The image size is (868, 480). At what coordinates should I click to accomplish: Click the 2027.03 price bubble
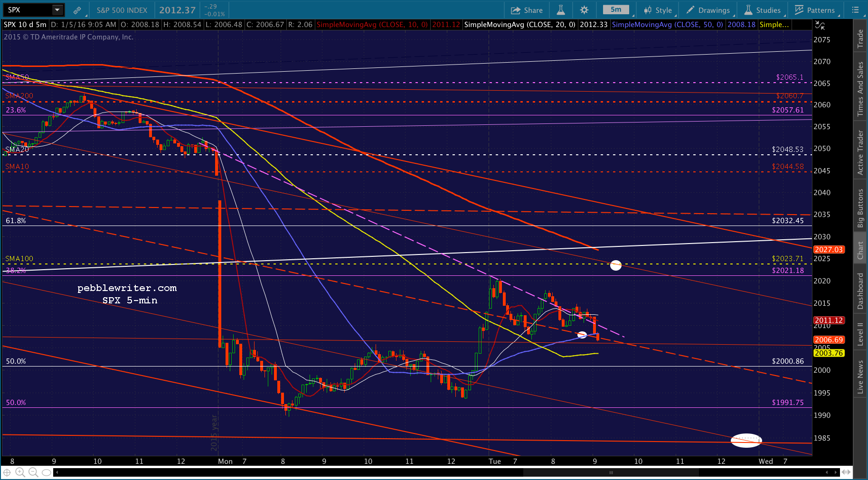click(x=829, y=250)
